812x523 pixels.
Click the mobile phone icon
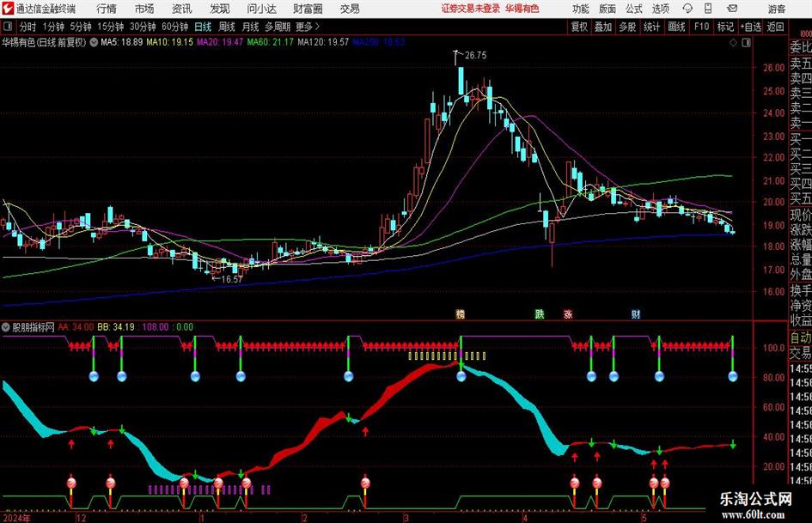708,9
